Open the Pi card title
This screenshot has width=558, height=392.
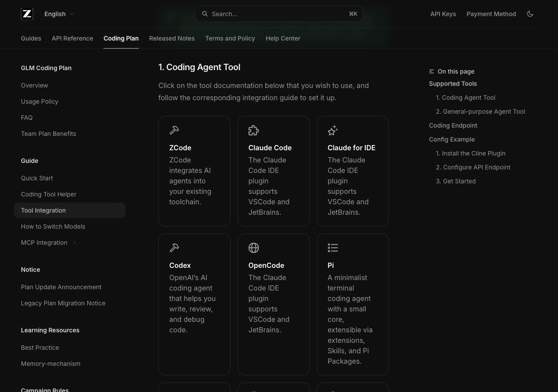coord(331,265)
